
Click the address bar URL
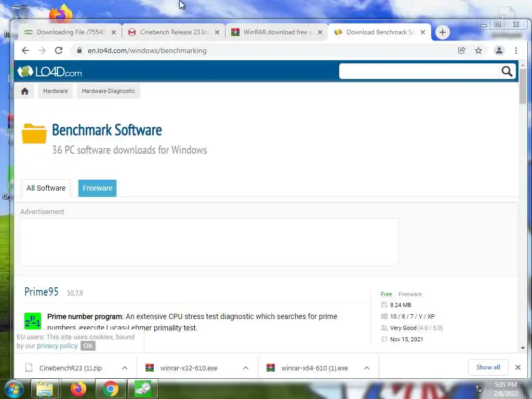click(x=147, y=50)
